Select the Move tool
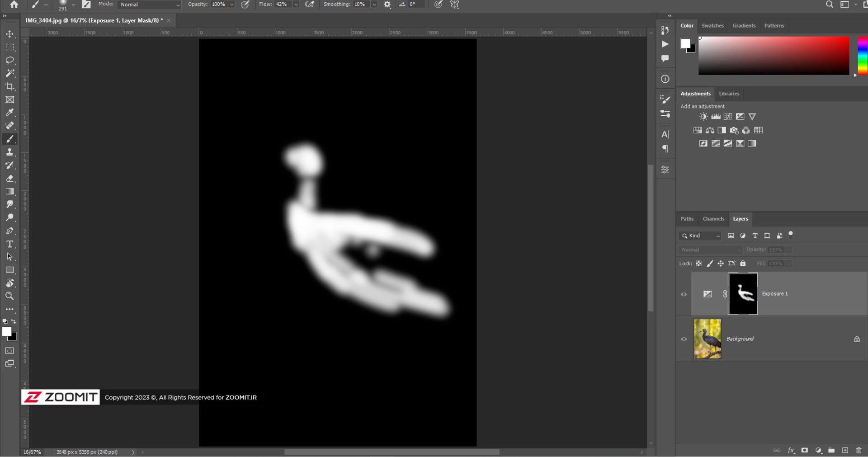Image resolution: width=868 pixels, height=457 pixels. point(9,34)
